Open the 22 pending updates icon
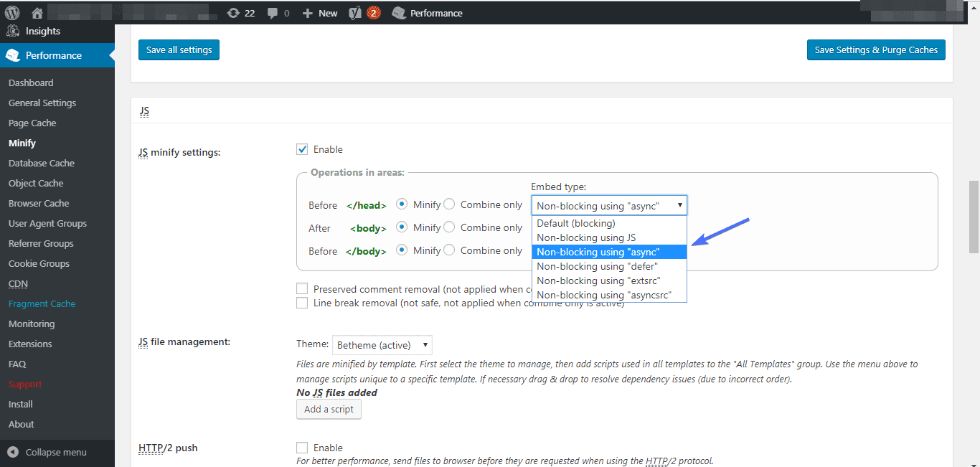Image resolution: width=980 pixels, height=467 pixels. [x=240, y=13]
